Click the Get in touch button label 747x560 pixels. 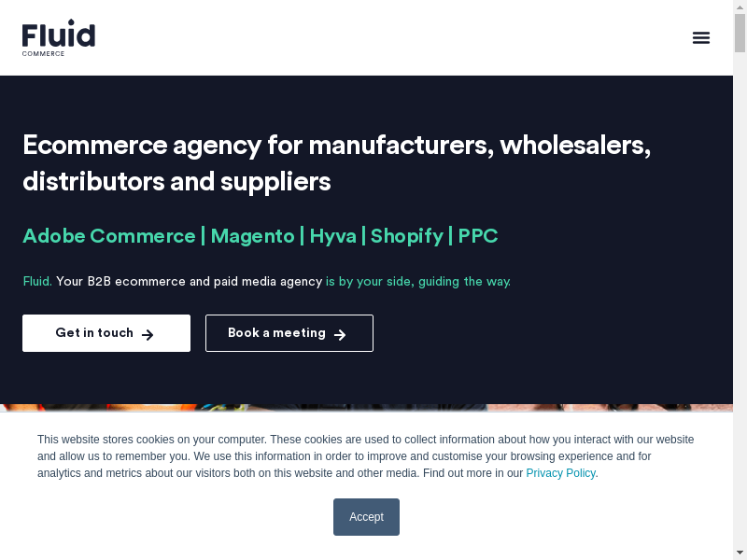(x=94, y=333)
